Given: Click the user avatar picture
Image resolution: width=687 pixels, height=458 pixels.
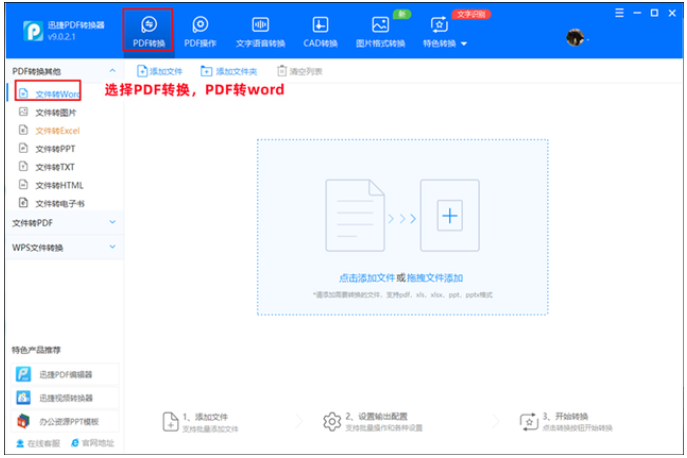Looking at the screenshot, I should [x=575, y=38].
